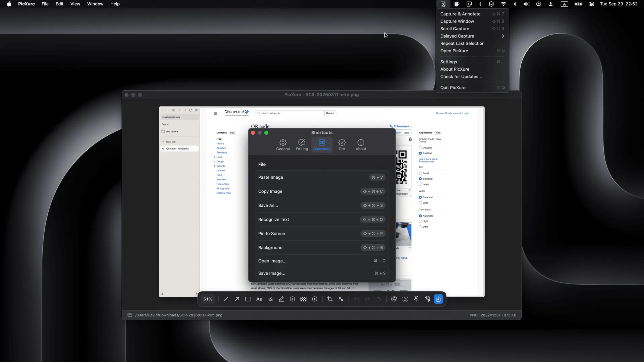Open the background palette icon
The width and height of the screenshot is (644, 362).
394,299
